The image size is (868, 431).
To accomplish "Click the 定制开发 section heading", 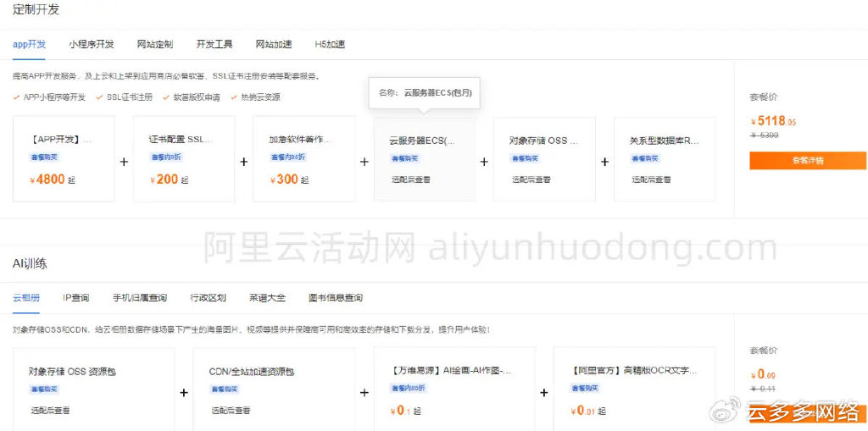I will point(36,9).
